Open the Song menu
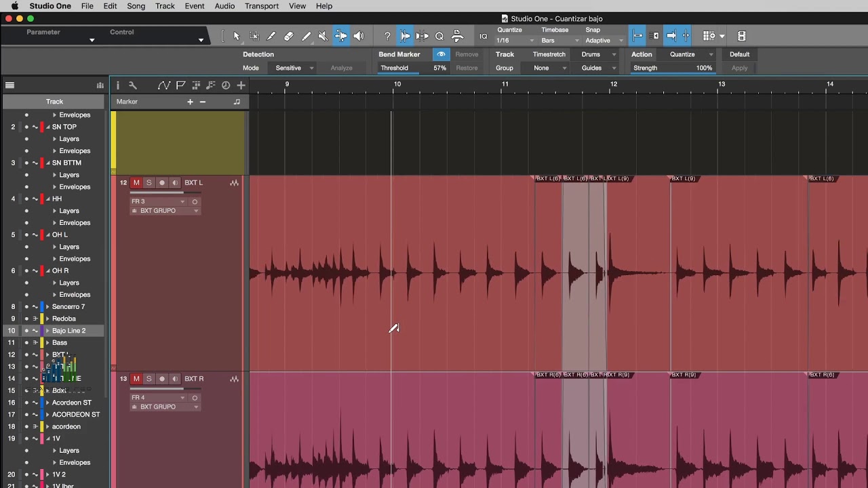Image resolution: width=868 pixels, height=488 pixels. click(136, 6)
